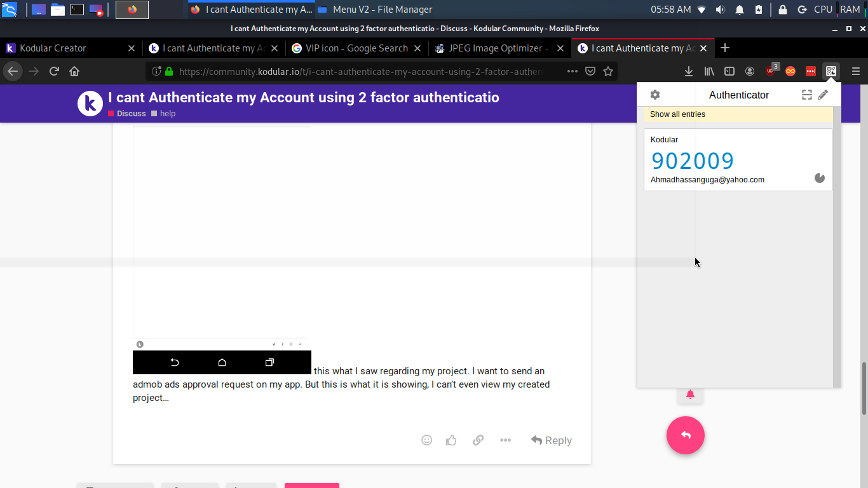Click the Firefox home button
This screenshot has width=868, height=488.
(x=74, y=71)
